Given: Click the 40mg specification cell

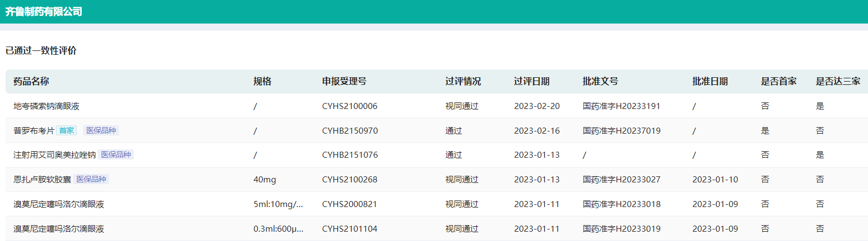Looking at the screenshot, I should coord(265,180).
